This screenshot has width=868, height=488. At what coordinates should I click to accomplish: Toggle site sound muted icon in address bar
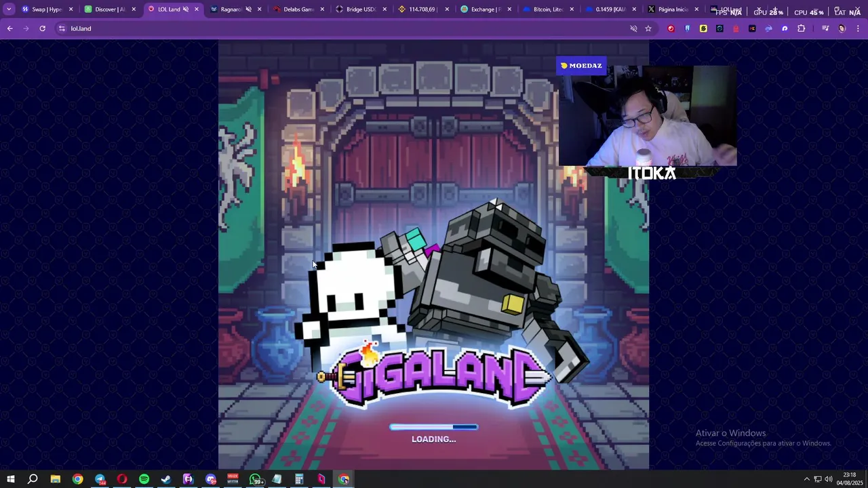pos(633,28)
